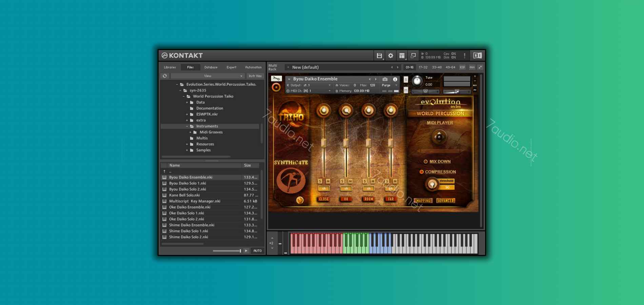Expand the Data folder

pos(187,102)
